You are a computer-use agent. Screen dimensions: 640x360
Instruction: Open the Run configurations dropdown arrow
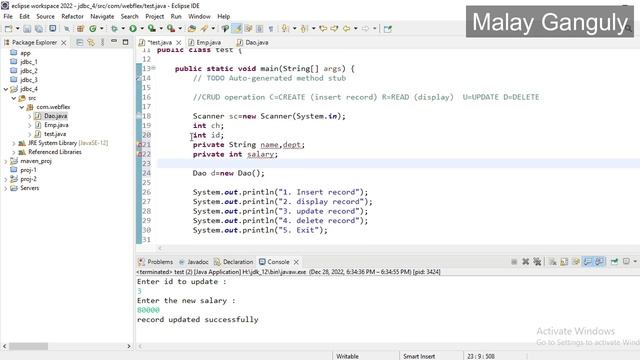142,29
